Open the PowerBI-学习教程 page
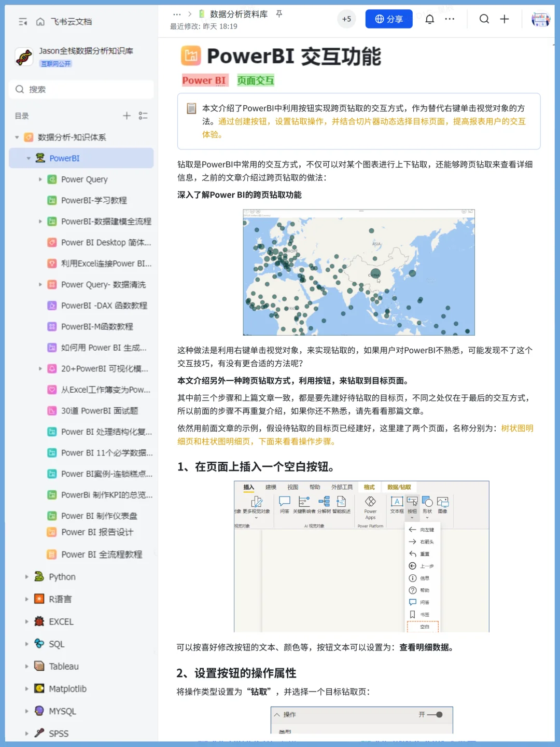 [94, 200]
